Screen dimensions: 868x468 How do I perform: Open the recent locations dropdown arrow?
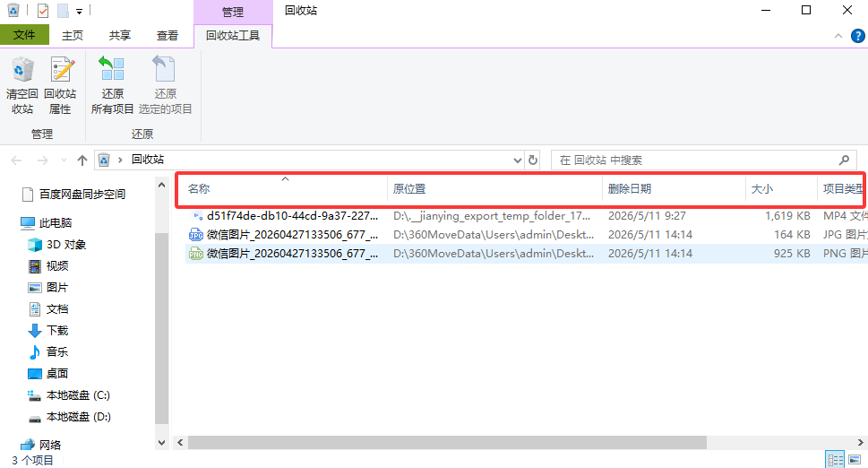coord(64,160)
